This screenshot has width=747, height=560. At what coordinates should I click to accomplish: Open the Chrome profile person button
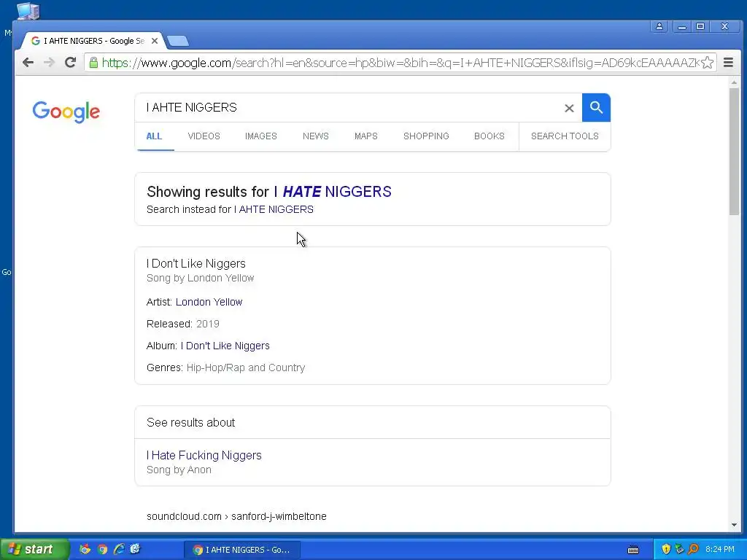659,26
